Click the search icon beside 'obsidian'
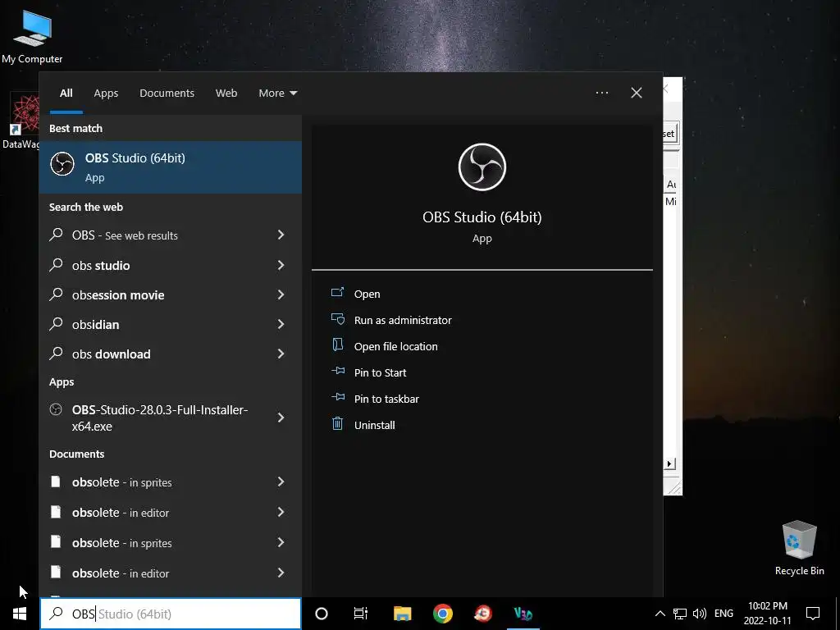Image resolution: width=840 pixels, height=630 pixels. coord(56,323)
